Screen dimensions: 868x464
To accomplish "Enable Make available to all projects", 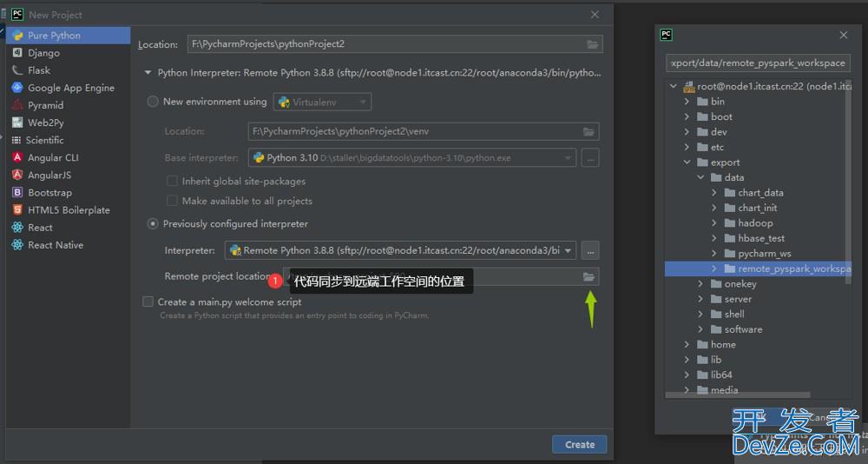I will [172, 201].
